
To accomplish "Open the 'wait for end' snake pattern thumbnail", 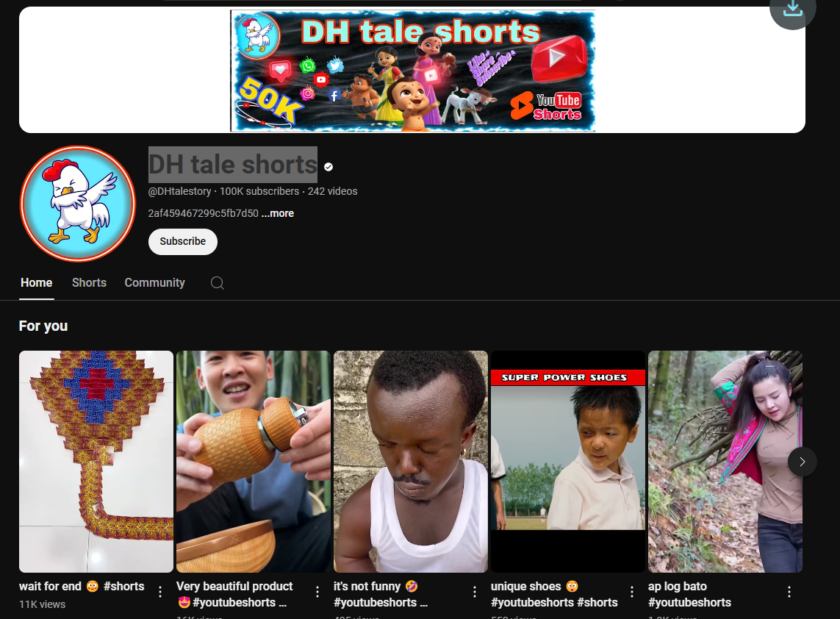I will (x=96, y=462).
